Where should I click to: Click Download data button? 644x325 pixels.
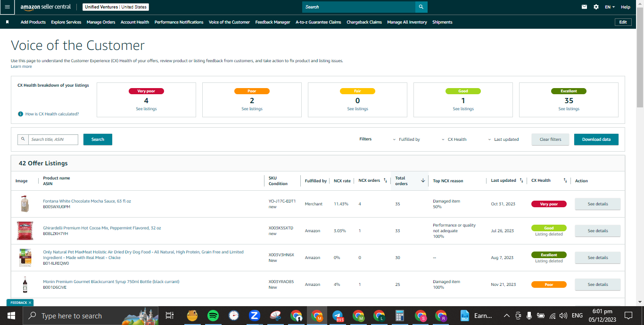pos(596,139)
